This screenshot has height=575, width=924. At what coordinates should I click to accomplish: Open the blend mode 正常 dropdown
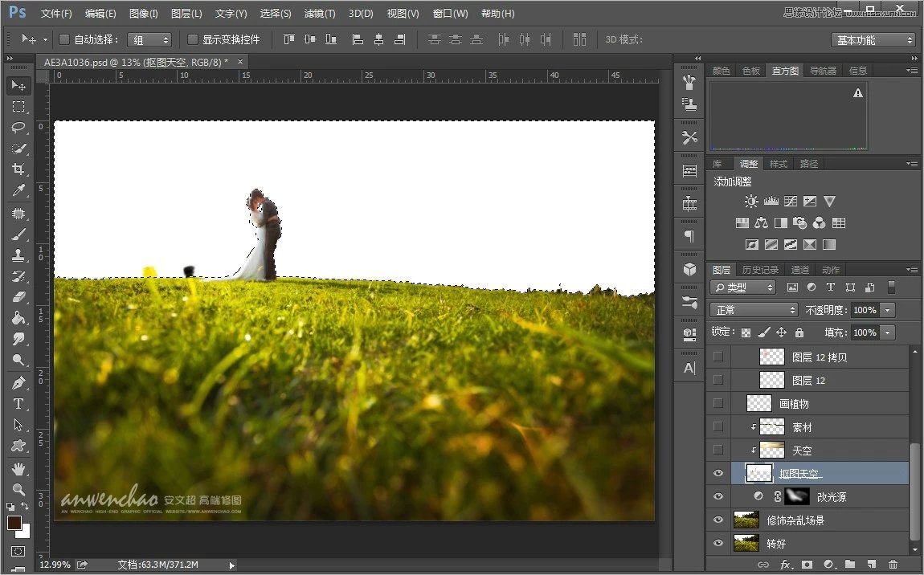(x=754, y=310)
